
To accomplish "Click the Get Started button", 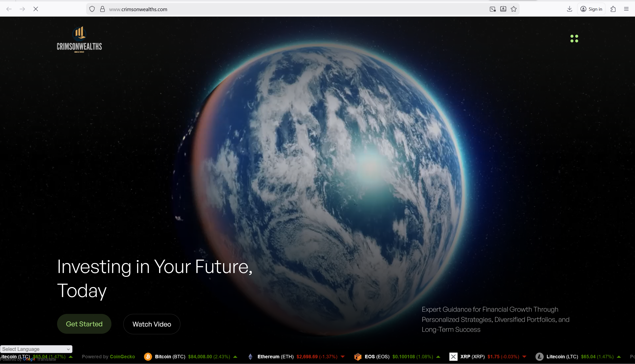I will coord(84,324).
